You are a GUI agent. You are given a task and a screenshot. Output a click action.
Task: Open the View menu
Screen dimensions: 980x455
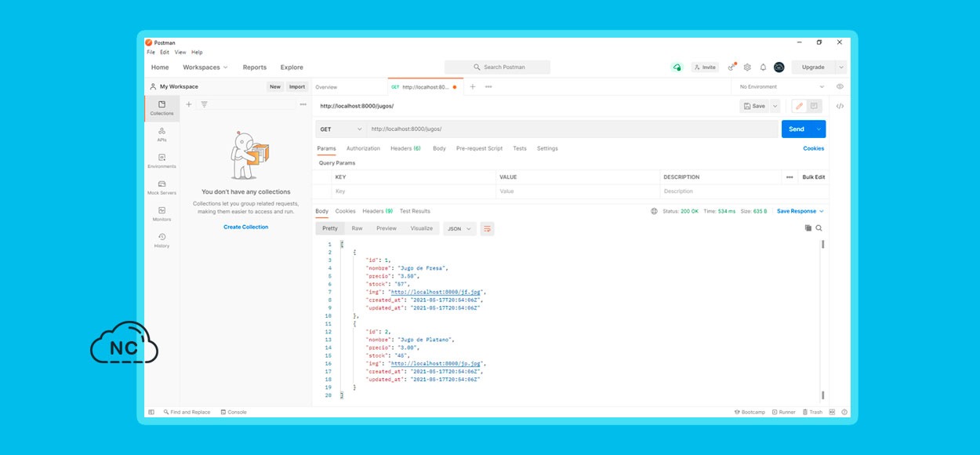click(180, 52)
